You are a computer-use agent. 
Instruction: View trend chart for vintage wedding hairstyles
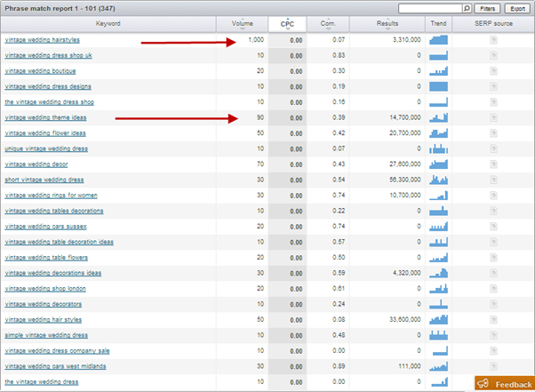pos(438,40)
